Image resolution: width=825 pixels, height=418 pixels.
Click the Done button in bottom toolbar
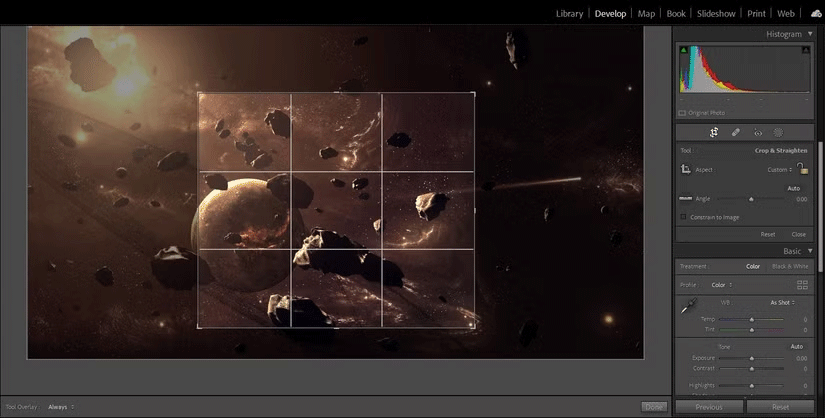click(654, 407)
